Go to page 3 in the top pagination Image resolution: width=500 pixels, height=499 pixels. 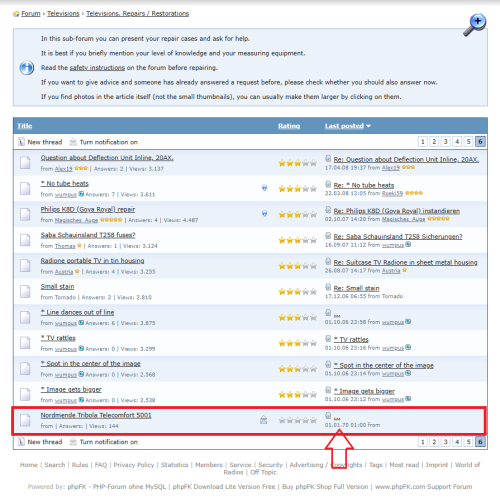pos(446,142)
